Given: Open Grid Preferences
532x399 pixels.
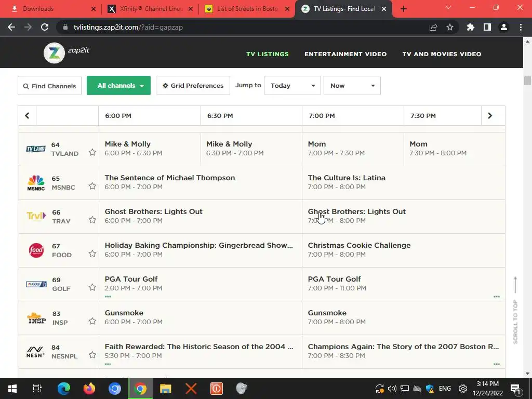Looking at the screenshot, I should [x=193, y=86].
